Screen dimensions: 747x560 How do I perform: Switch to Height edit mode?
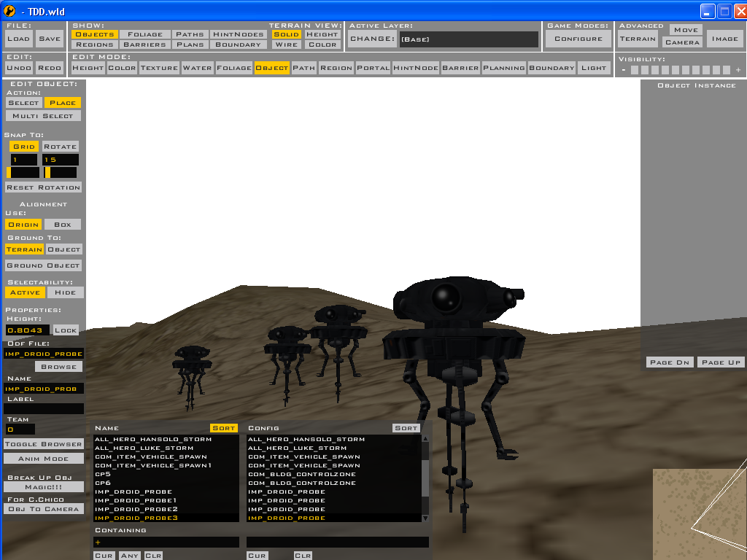pos(88,68)
